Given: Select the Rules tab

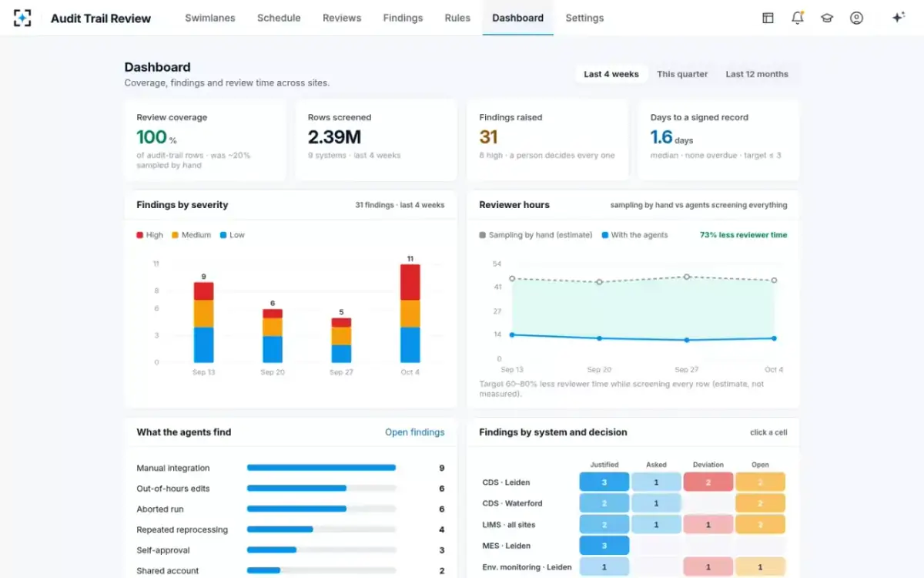Looking at the screenshot, I should click(457, 18).
